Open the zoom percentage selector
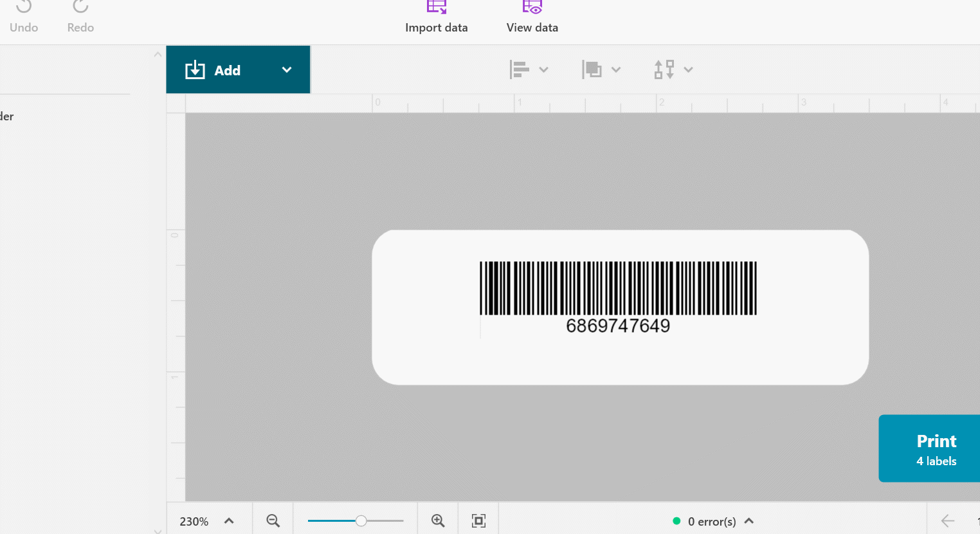The width and height of the screenshot is (980, 534). [x=208, y=520]
